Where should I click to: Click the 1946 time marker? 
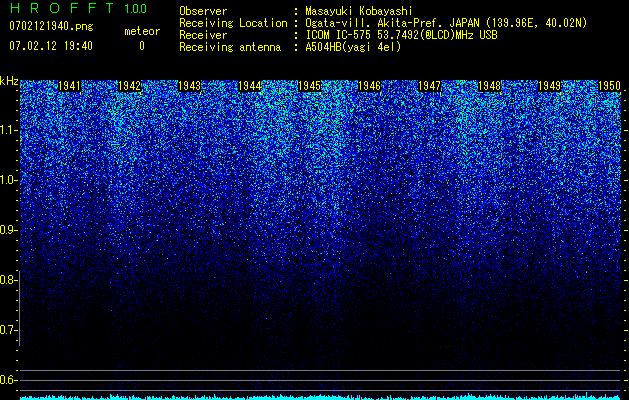point(369,86)
